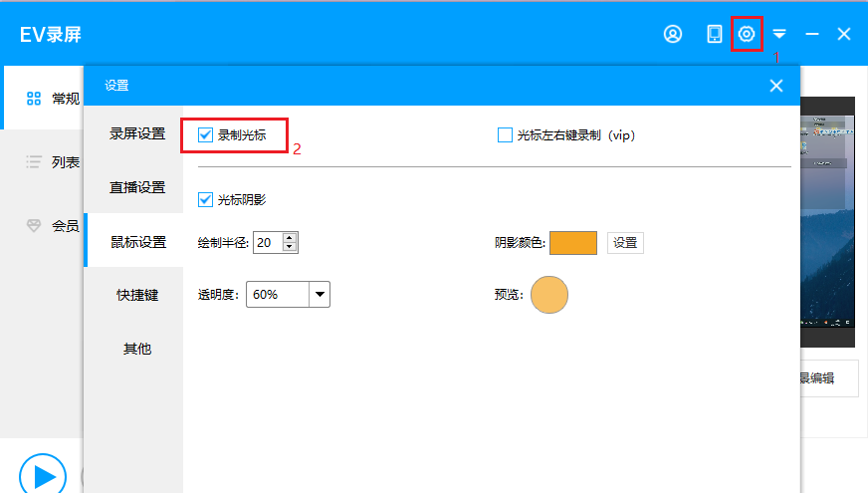Click the 设置 button beside shadow color
This screenshot has height=493, width=868.
[x=625, y=243]
